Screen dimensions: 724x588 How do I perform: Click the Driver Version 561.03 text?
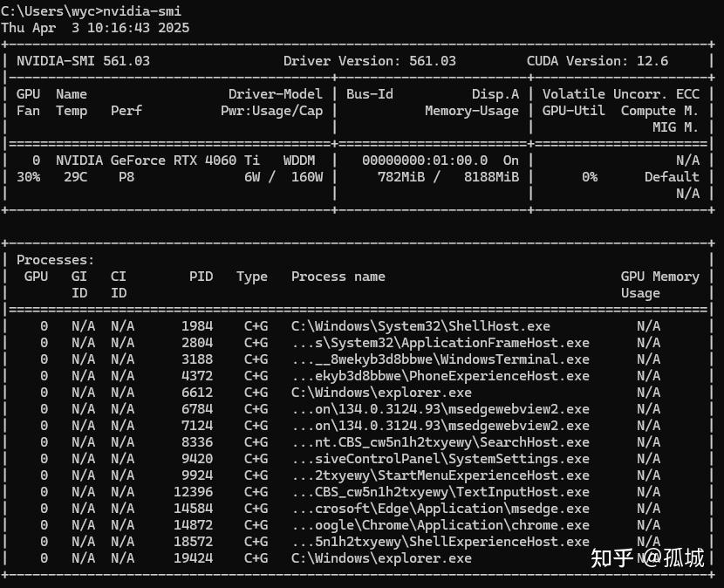[x=369, y=60]
